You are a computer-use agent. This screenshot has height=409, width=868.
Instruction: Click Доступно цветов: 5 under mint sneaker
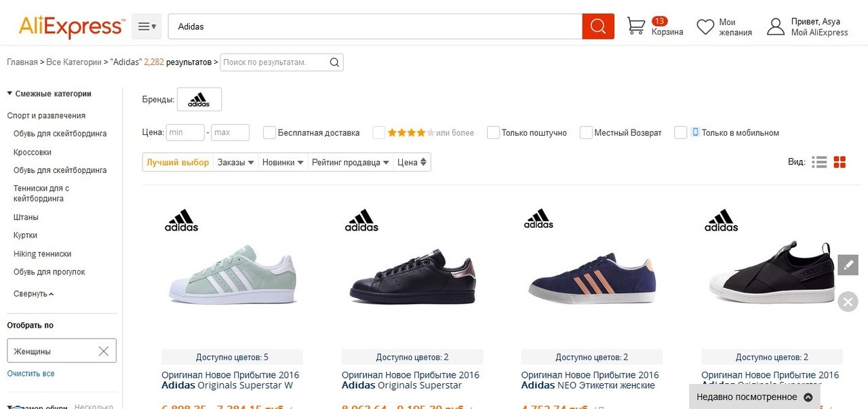232,357
